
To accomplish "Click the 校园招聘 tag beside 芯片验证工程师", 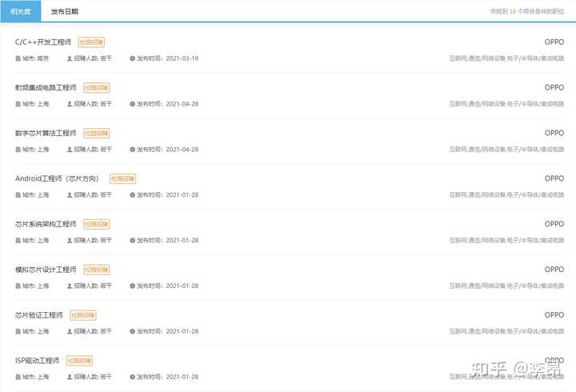I will click(x=83, y=315).
